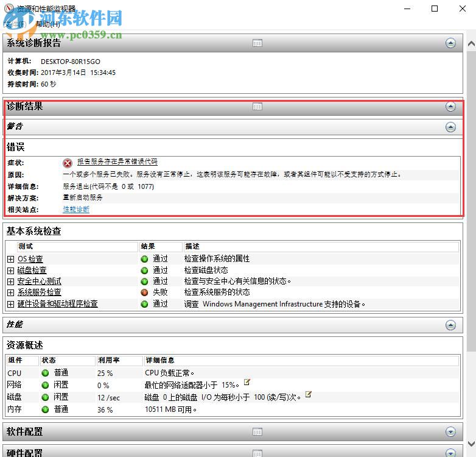Click green status icon for 硬件设备和驱动程序检查

coord(144,304)
